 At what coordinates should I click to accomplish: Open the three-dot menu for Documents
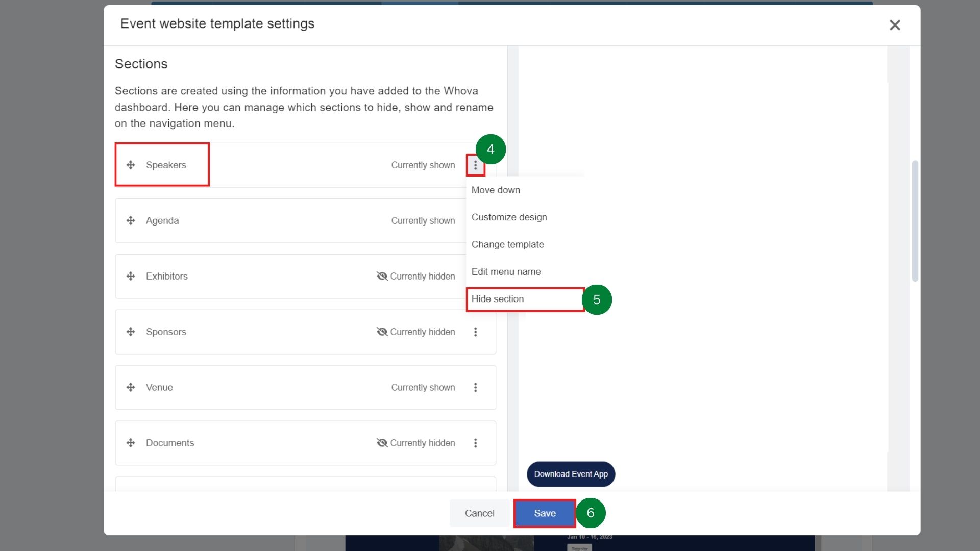tap(475, 443)
